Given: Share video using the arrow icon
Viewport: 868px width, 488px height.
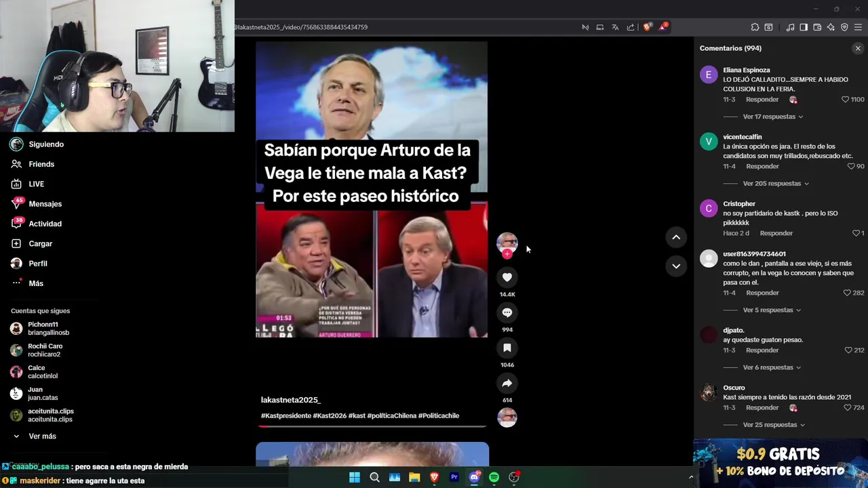Looking at the screenshot, I should 507,383.
